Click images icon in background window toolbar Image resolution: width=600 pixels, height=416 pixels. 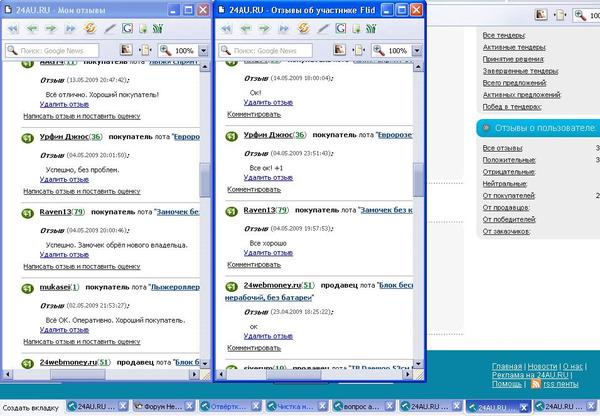point(541,15)
